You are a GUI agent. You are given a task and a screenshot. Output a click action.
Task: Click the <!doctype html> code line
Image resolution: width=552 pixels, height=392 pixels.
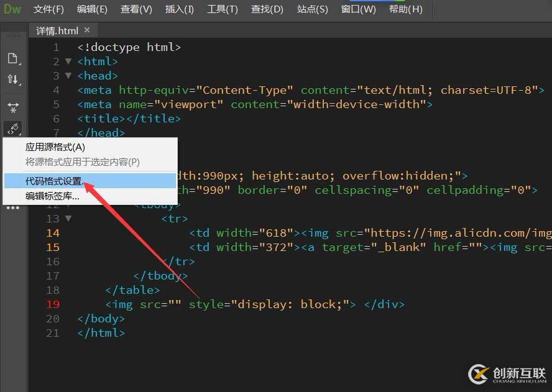click(x=129, y=47)
